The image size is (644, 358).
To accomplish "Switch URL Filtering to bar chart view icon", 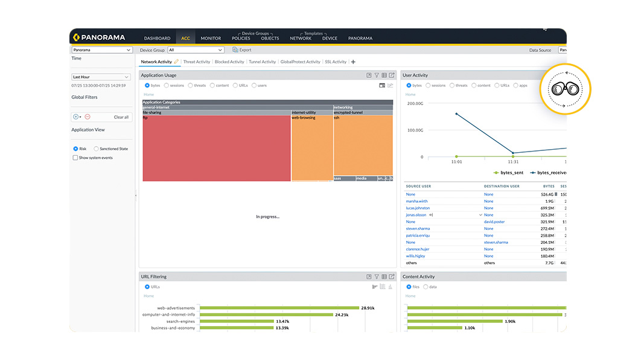I will pos(375,286).
